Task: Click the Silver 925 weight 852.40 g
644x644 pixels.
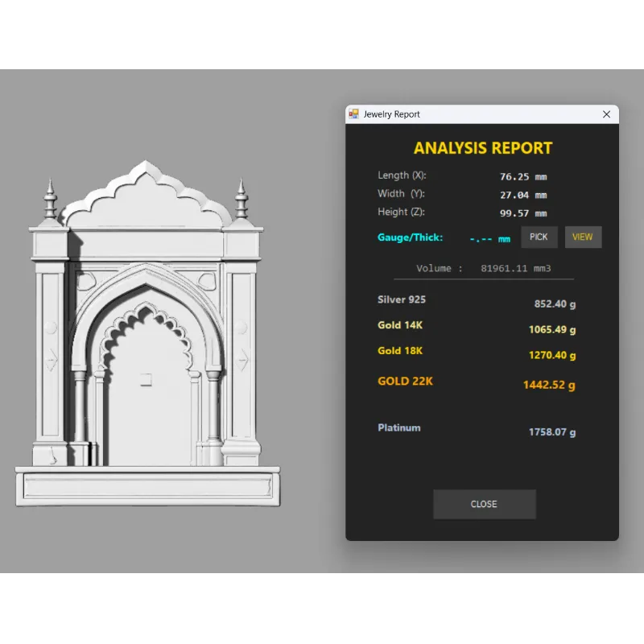Action: (x=555, y=304)
